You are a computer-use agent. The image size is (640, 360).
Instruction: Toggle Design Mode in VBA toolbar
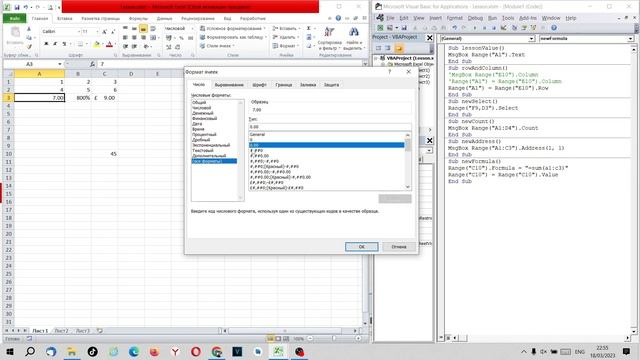[x=503, y=28]
